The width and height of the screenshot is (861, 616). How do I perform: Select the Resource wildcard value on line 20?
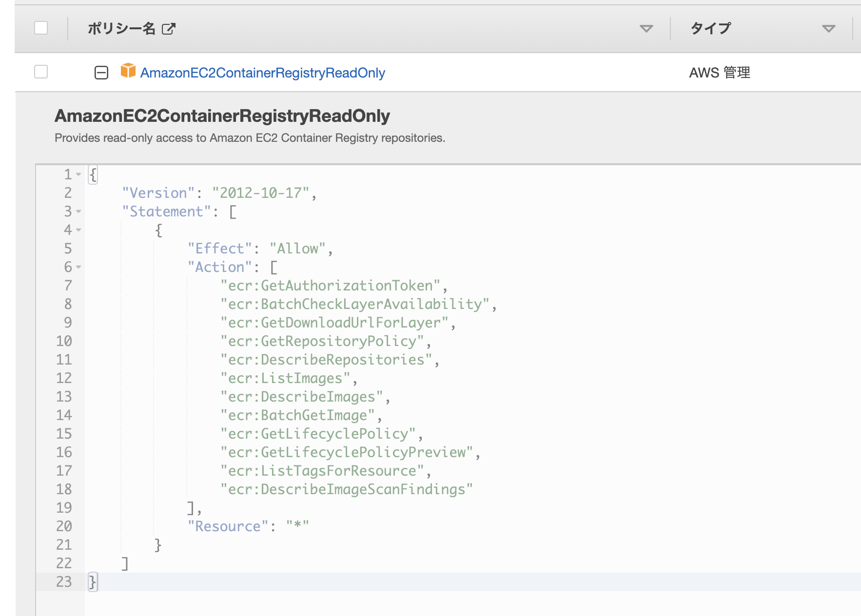(x=298, y=526)
